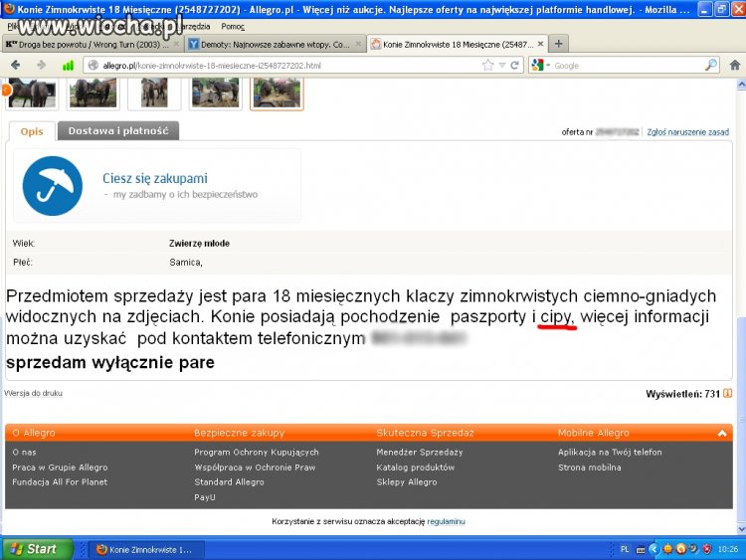Open Menedżer Sprzedaży link
The width and height of the screenshot is (746, 560).
click(420, 452)
